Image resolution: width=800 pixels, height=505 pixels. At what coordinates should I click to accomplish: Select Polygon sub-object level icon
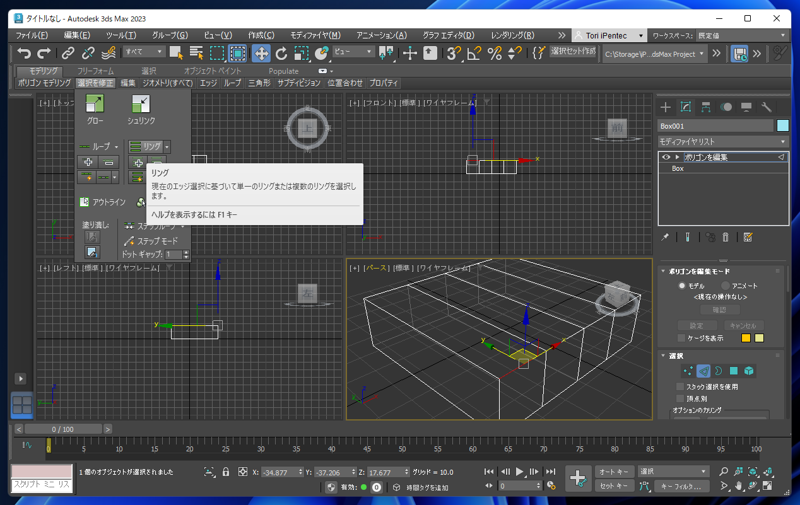click(734, 371)
